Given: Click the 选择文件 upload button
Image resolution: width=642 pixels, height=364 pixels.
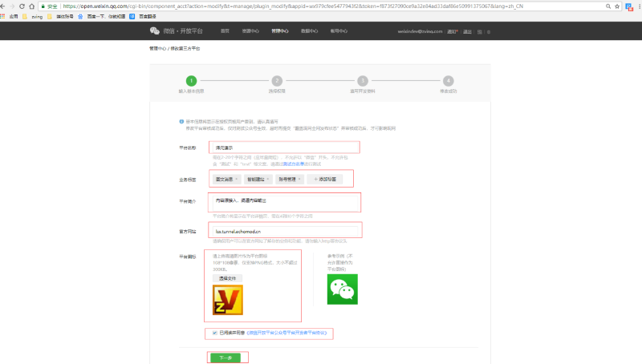Looking at the screenshot, I should click(227, 278).
